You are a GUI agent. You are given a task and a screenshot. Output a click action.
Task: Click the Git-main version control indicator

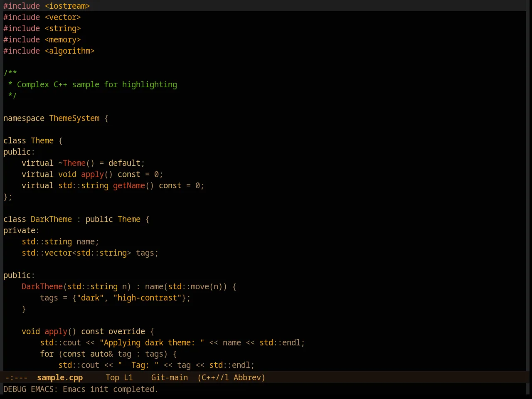pyautogui.click(x=170, y=377)
